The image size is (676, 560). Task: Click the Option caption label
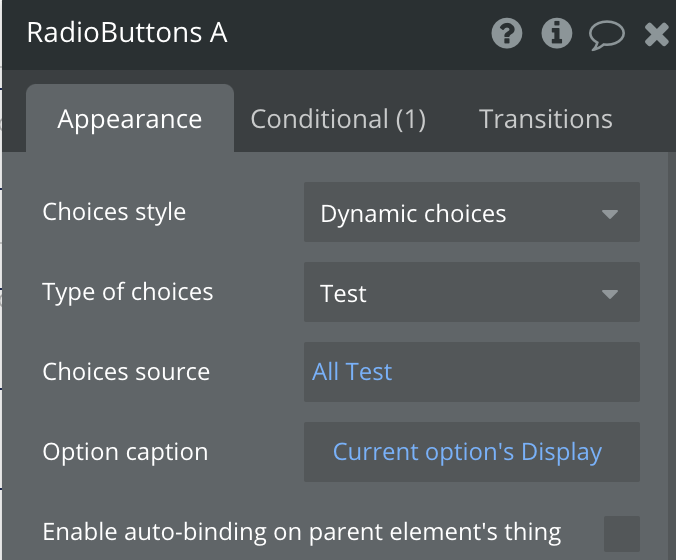[125, 451]
